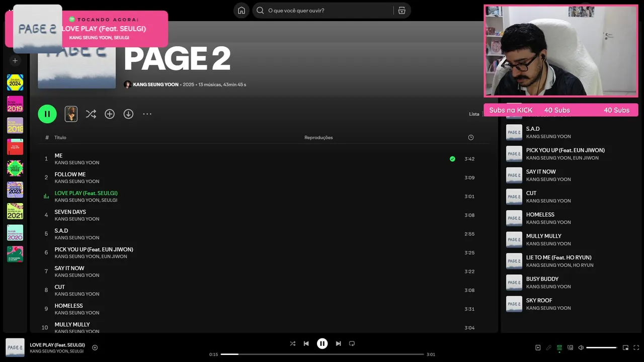Sort by the Título column header
The width and height of the screenshot is (644, 362).
pos(60,137)
